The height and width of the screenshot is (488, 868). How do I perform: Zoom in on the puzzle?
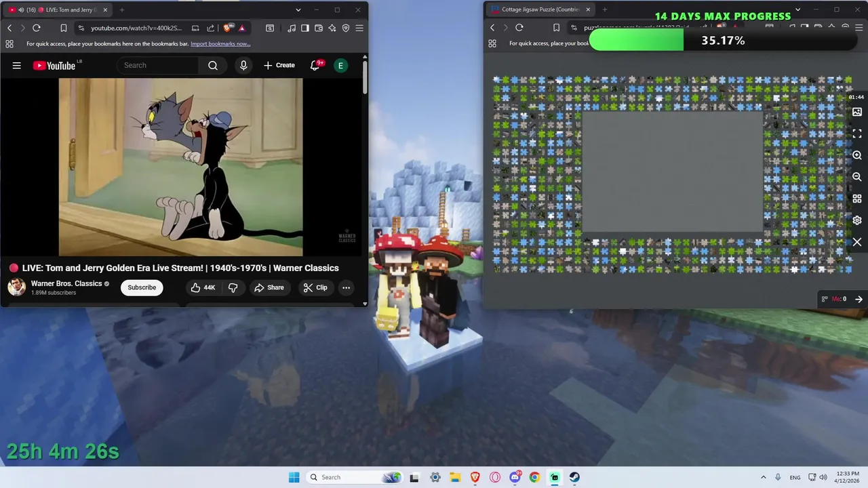point(857,155)
